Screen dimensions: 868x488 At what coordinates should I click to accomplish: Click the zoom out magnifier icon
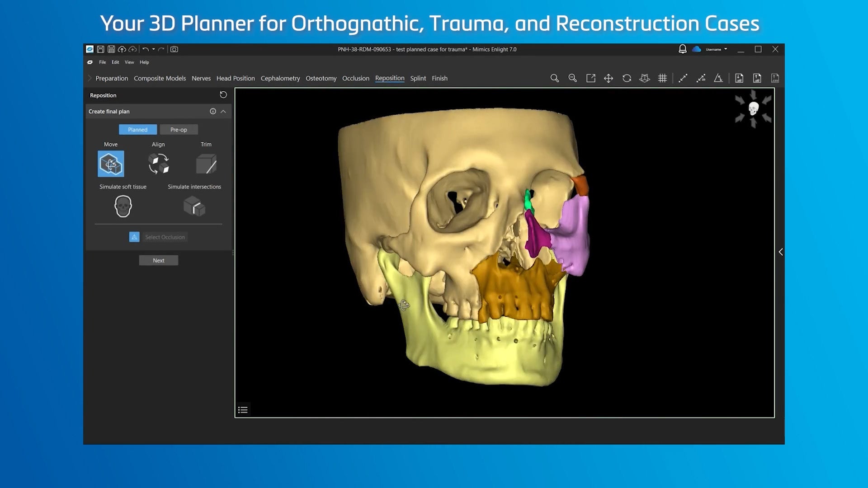572,78
